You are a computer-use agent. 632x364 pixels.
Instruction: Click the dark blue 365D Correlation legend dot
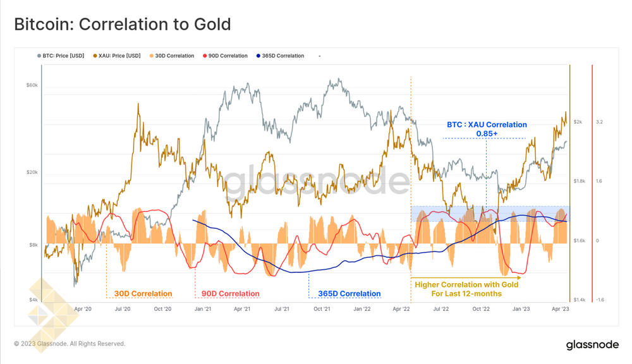click(258, 56)
